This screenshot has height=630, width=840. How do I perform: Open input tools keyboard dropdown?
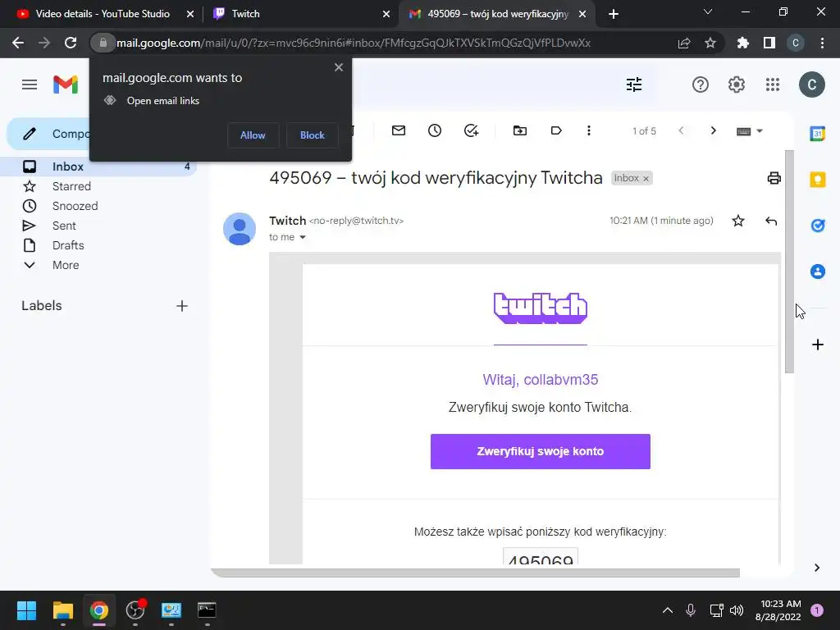pyautogui.click(x=750, y=131)
